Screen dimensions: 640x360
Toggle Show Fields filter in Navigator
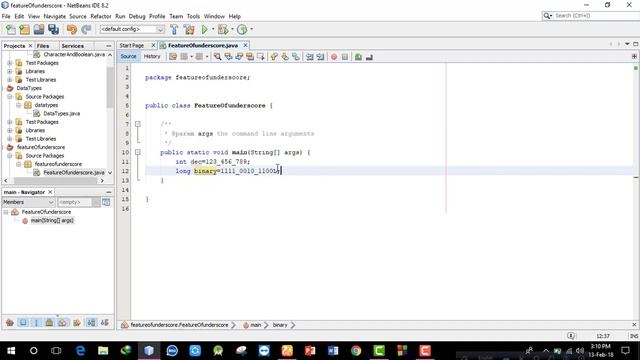coord(23,322)
